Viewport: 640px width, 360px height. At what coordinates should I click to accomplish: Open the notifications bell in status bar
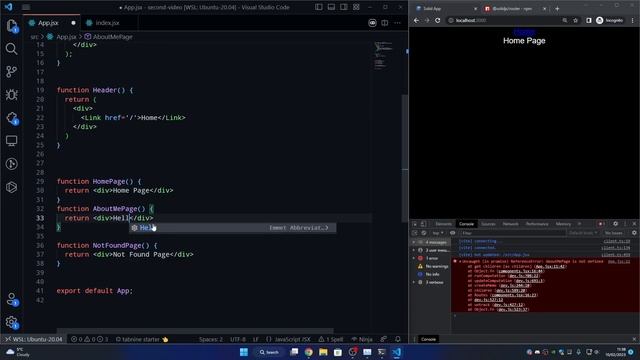point(398,339)
